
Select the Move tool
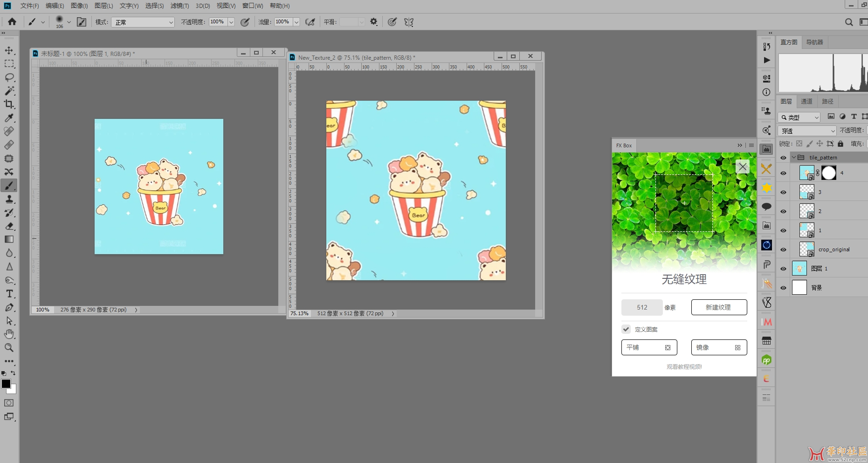click(9, 50)
